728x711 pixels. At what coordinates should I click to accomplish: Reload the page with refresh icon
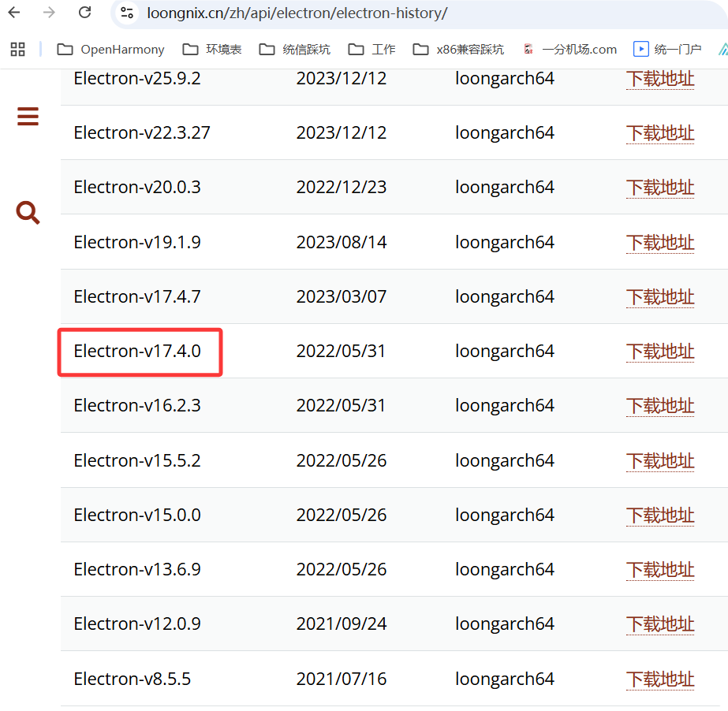(84, 12)
